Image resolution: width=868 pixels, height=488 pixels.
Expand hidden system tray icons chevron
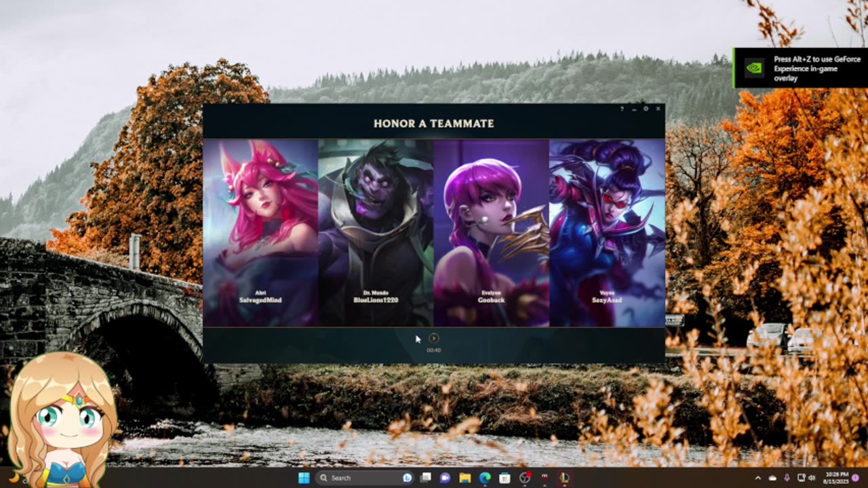coord(758,478)
